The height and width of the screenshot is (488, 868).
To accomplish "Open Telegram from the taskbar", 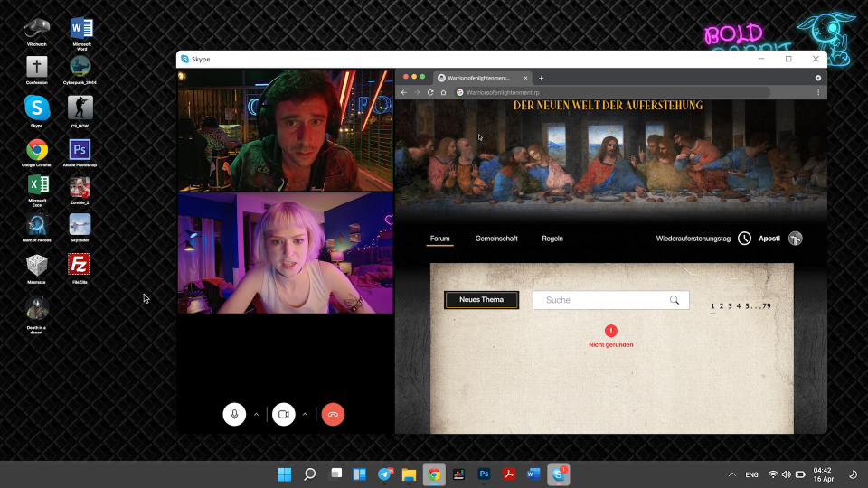I will pyautogui.click(x=385, y=474).
